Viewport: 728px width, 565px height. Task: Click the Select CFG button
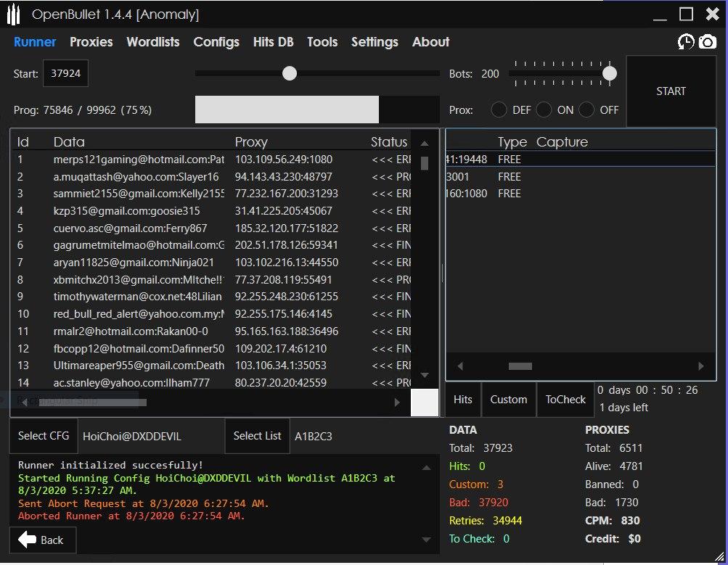tap(44, 436)
